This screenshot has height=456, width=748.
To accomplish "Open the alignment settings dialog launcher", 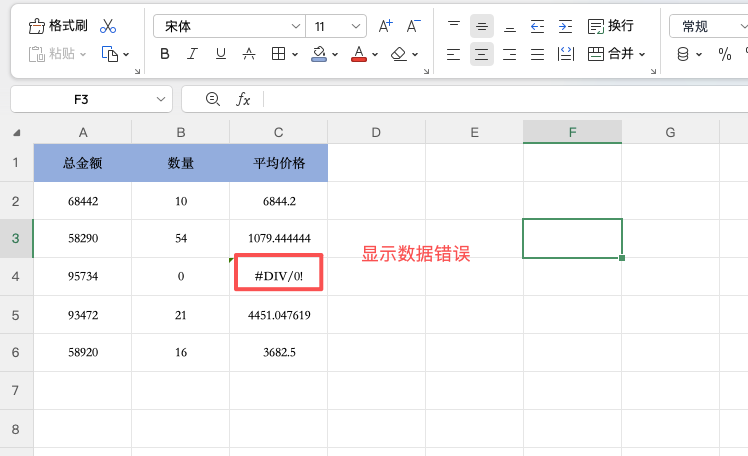I will pyautogui.click(x=654, y=71).
